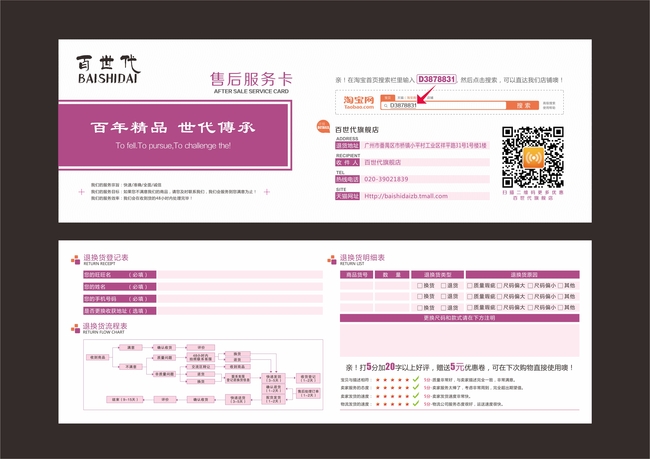Click the 天猫网址 label tag
Screen dimensions: 650x459
[x=347, y=196]
